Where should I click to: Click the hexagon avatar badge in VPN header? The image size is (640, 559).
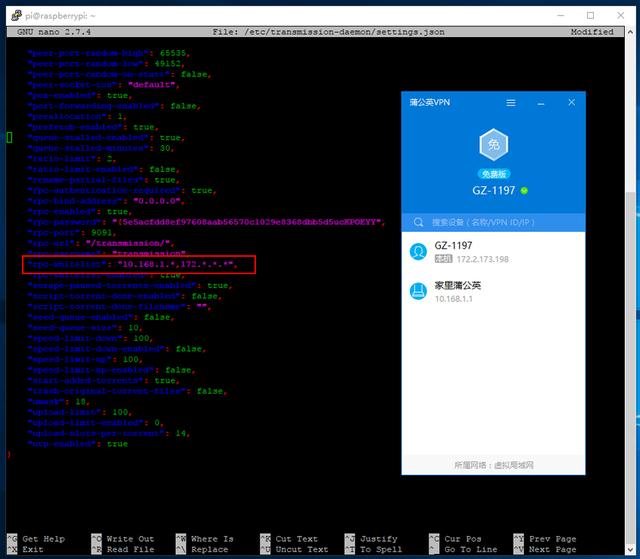(491, 146)
